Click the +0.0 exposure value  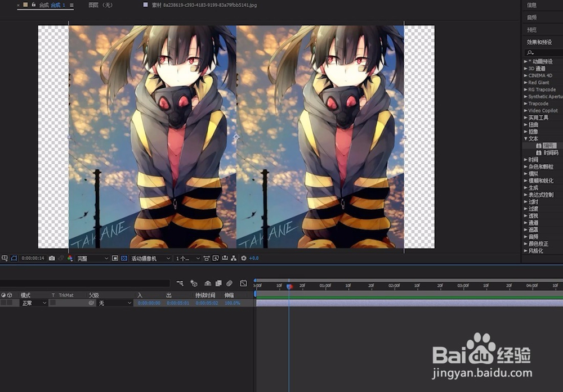(x=254, y=258)
